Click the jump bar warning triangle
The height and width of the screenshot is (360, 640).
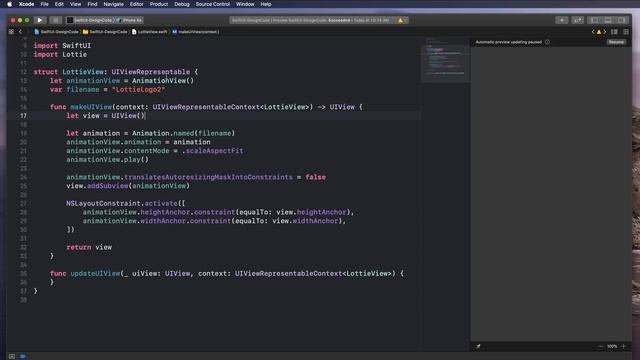tap(599, 32)
